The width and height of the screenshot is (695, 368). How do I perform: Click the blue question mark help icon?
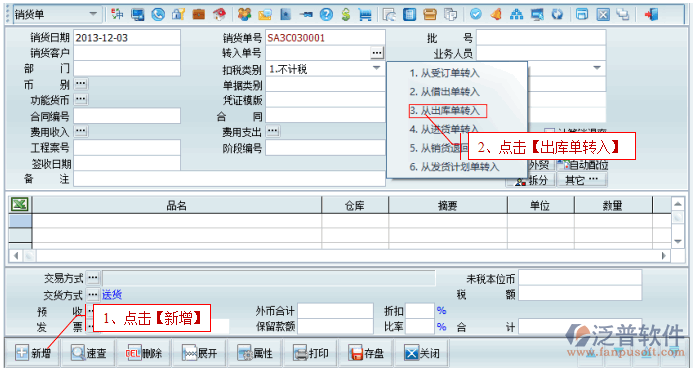pos(326,15)
